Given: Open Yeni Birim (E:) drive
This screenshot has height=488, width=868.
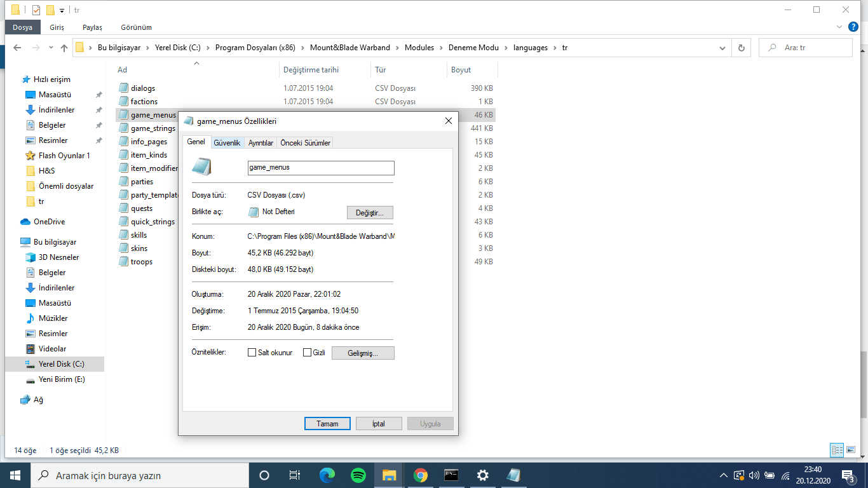Looking at the screenshot, I should tap(62, 379).
